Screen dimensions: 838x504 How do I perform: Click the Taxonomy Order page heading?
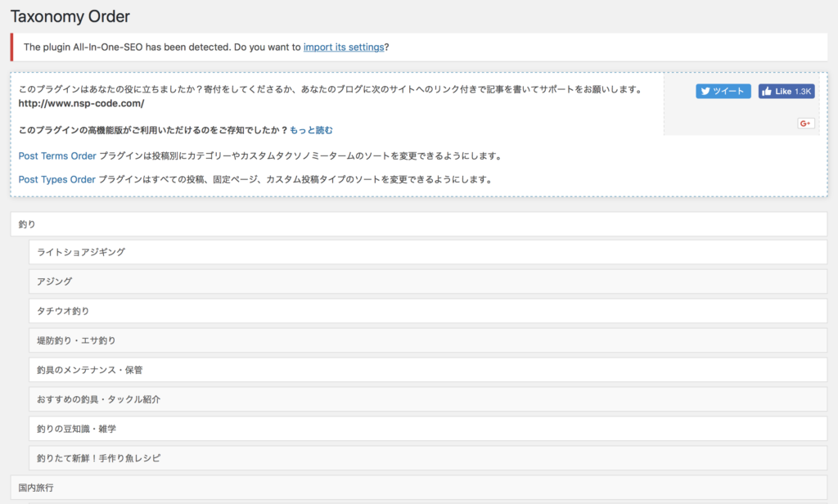pos(70,16)
